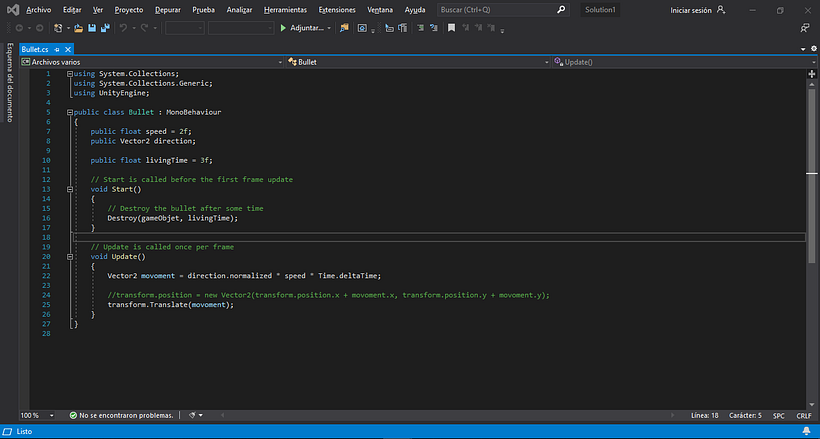Click the save all files icon
The width and height of the screenshot is (820, 439).
[105, 28]
